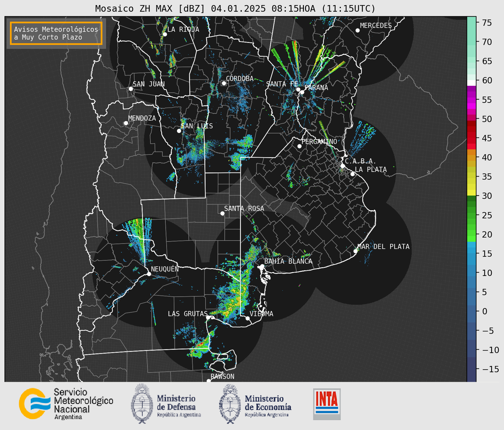The height and width of the screenshot is (430, 504).
Task: Click the C.A.B.A. city marker dot
Action: point(343,166)
